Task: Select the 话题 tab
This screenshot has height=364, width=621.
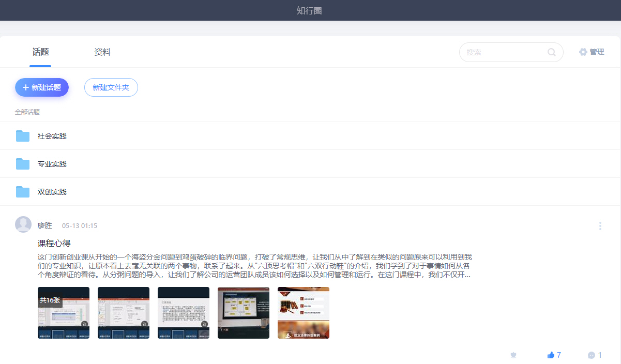Action: [40, 52]
